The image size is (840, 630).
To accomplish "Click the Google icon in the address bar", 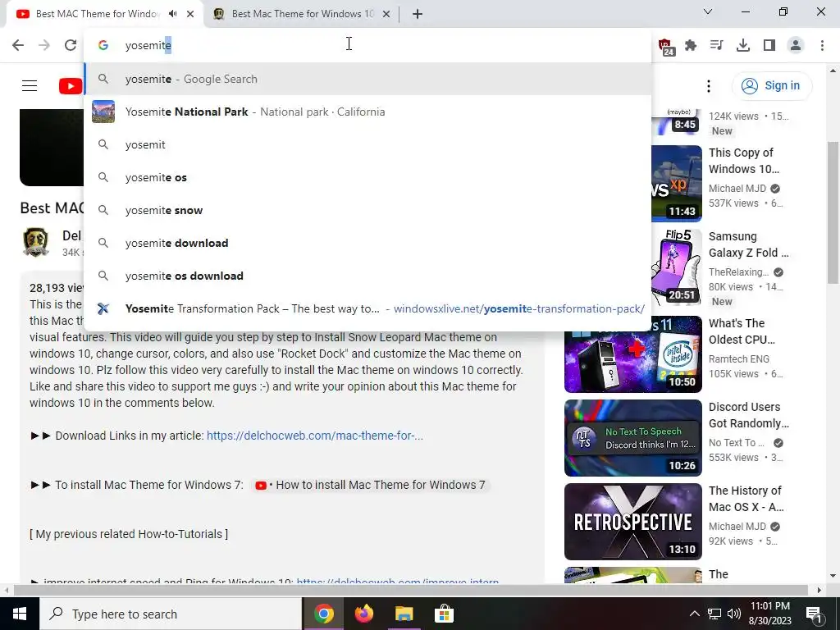I will pyautogui.click(x=103, y=46).
